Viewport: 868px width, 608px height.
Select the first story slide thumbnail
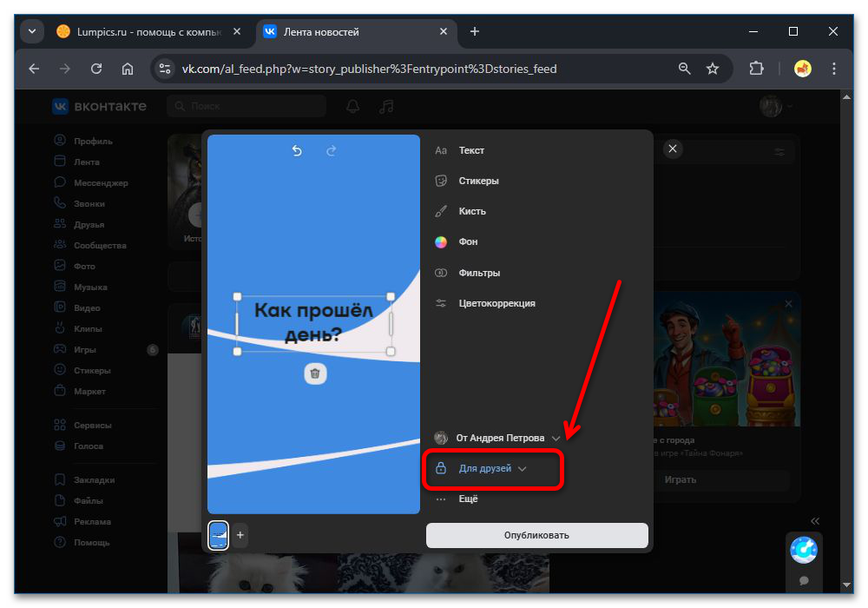(219, 536)
